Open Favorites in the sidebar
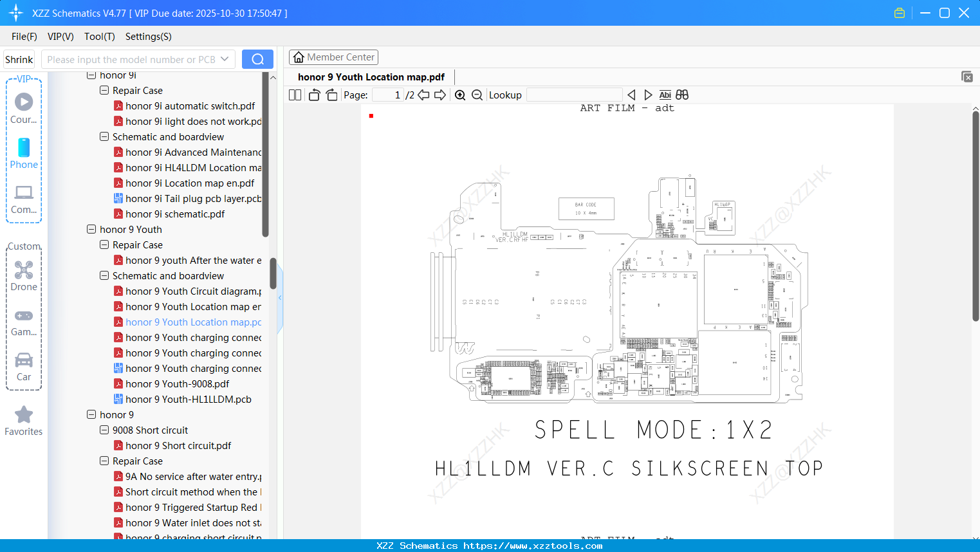This screenshot has width=980, height=552. [x=24, y=421]
